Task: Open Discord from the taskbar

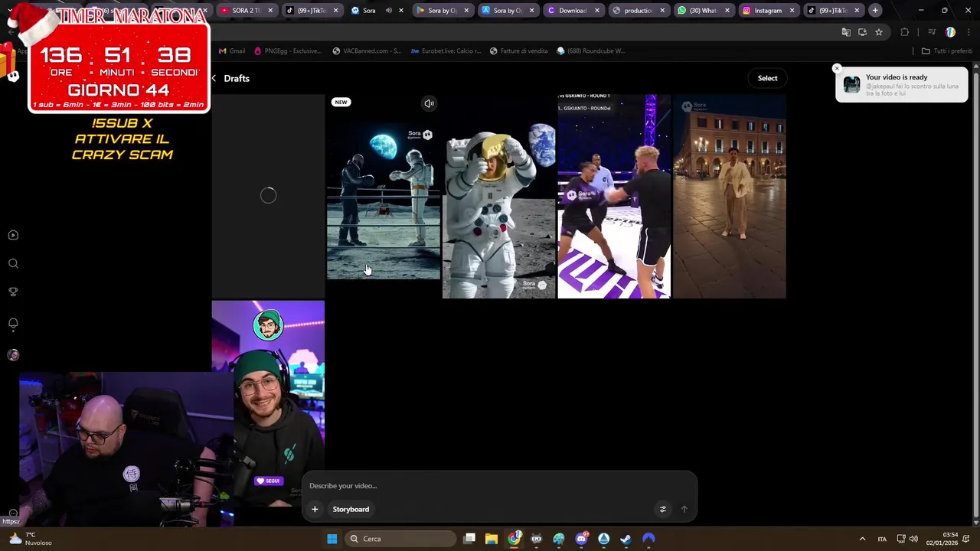Action: click(x=581, y=539)
